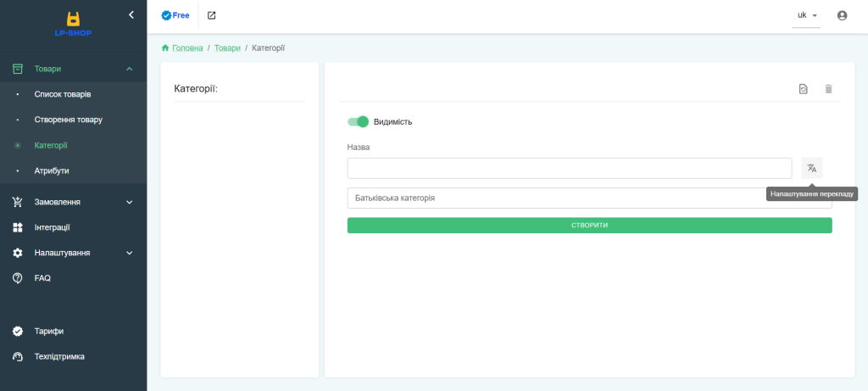Click the Тарифи badge icon
868x391 pixels.
[18, 331]
